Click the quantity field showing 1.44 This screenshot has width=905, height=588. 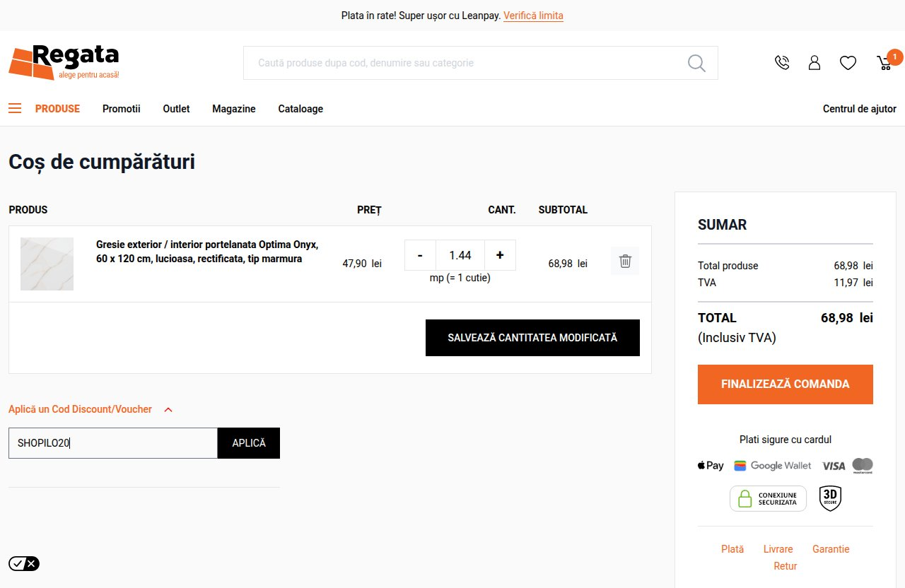[x=460, y=255]
